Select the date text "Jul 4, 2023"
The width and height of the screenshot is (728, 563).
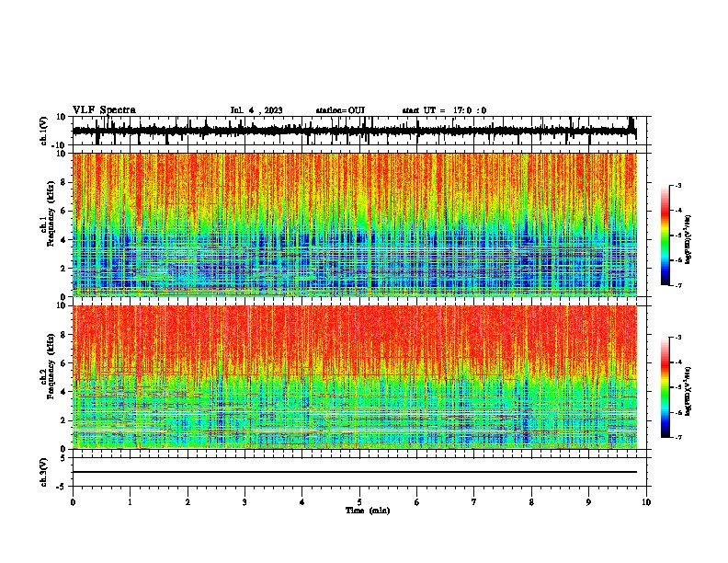point(256,110)
